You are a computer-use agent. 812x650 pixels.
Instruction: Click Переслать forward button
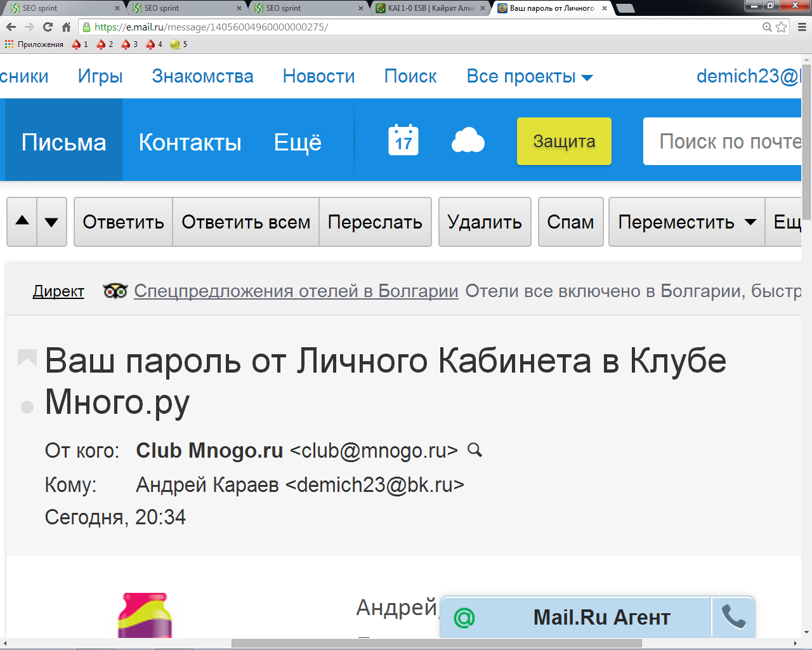(375, 222)
